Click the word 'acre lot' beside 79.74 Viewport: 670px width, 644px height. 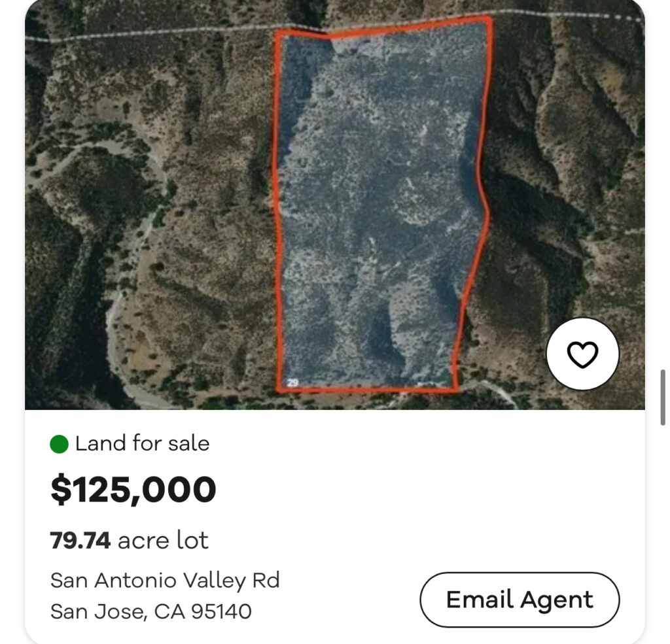tap(163, 541)
